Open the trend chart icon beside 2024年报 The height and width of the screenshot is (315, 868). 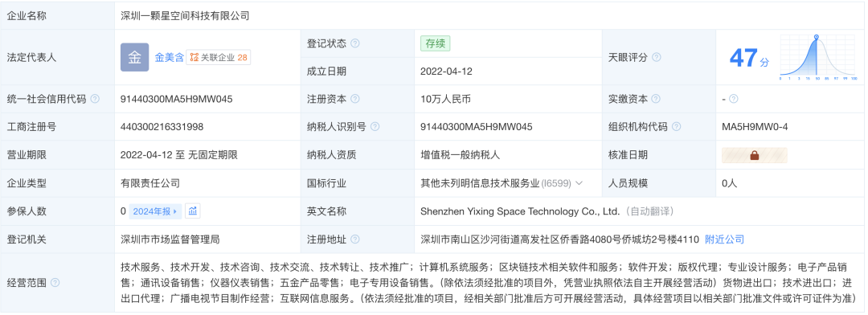click(193, 211)
